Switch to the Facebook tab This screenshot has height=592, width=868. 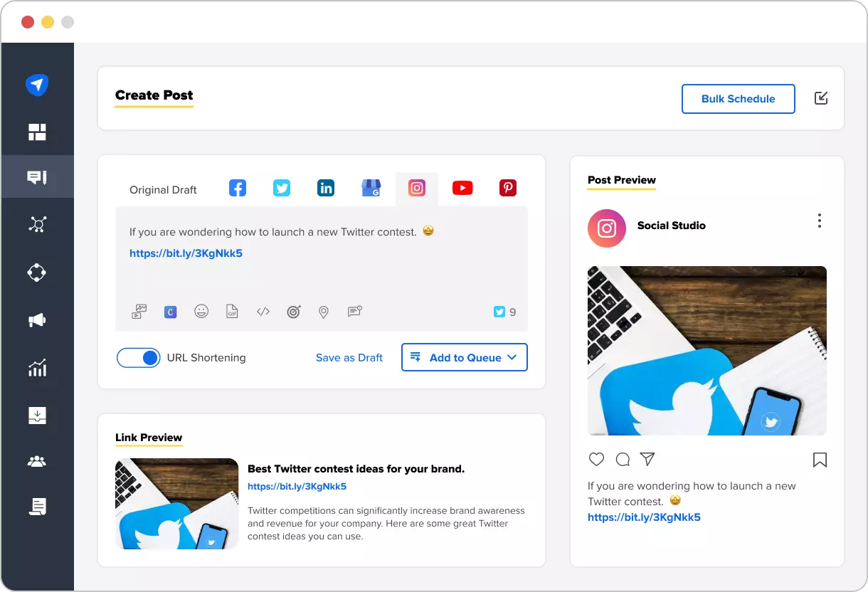(x=238, y=188)
